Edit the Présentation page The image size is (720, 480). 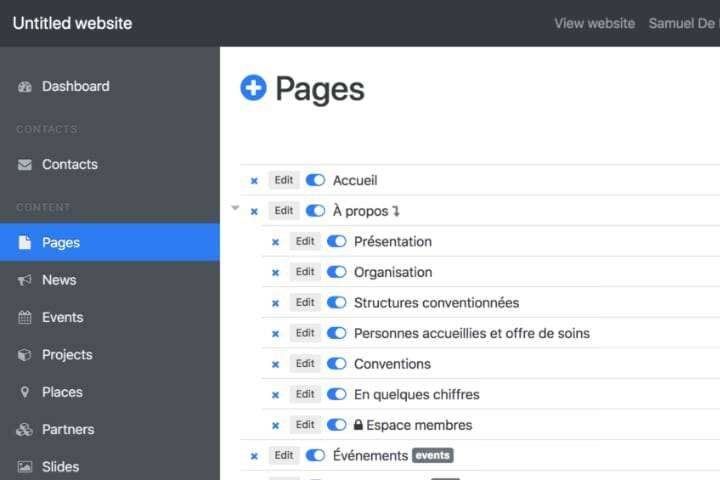click(x=305, y=241)
